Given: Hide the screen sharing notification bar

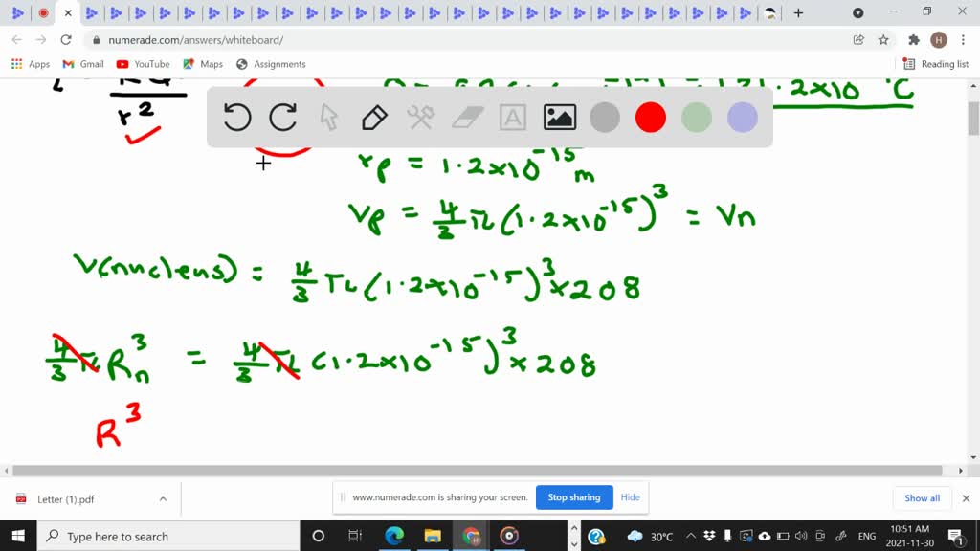Looking at the screenshot, I should (630, 497).
